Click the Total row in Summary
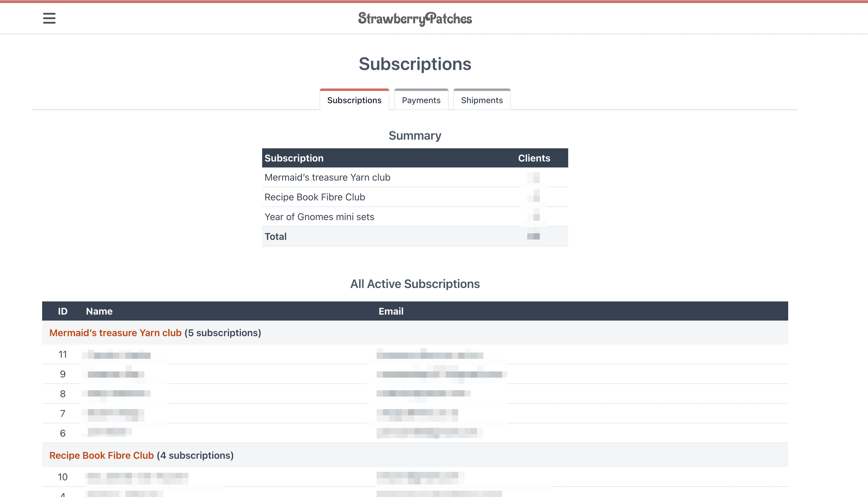The image size is (868, 497). pyautogui.click(x=275, y=236)
